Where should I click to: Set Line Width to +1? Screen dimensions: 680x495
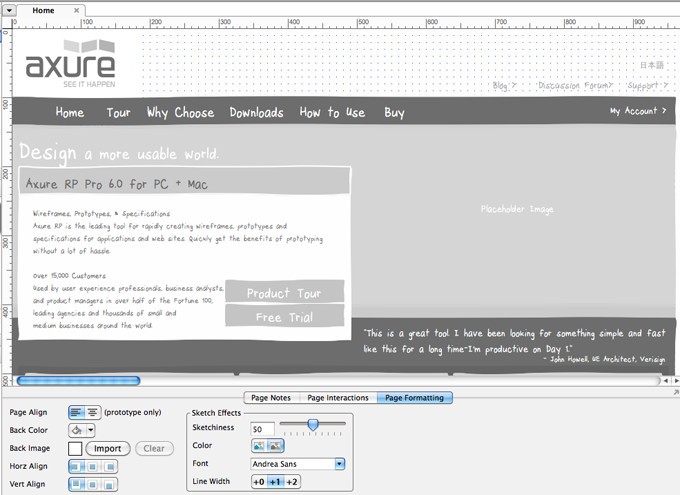(x=275, y=482)
